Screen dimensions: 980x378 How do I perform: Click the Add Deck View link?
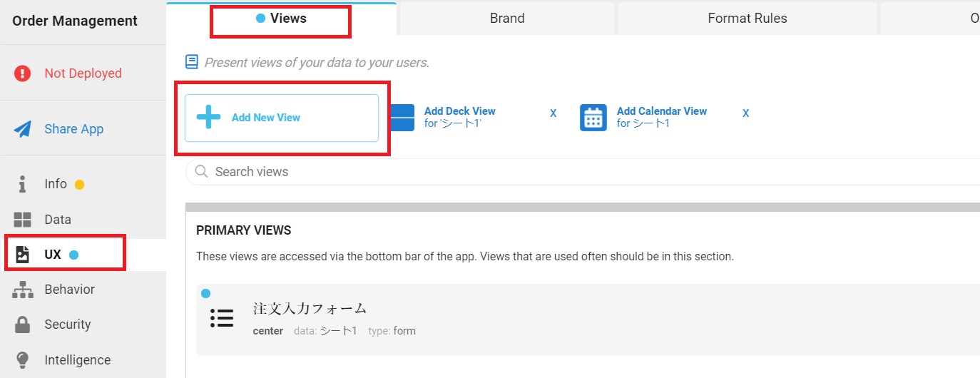pos(459,111)
